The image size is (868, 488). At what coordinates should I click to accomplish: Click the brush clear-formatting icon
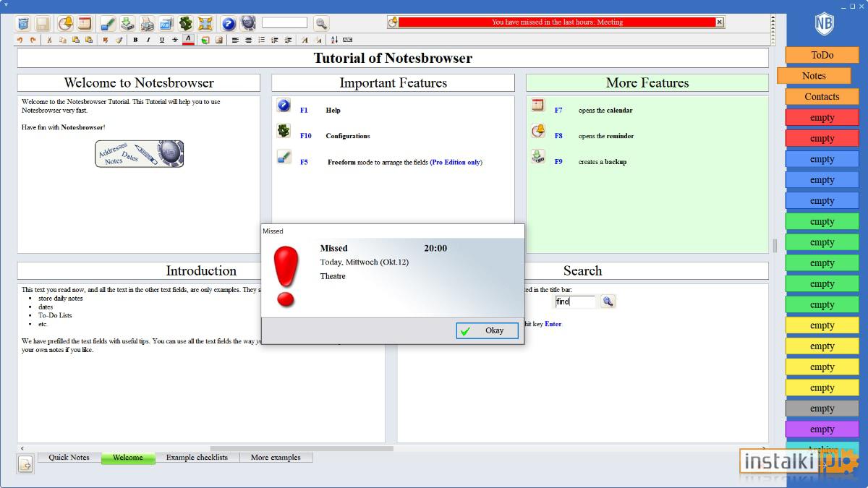tap(118, 40)
